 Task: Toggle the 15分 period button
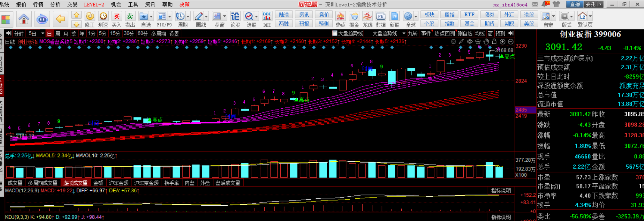pyautogui.click(x=115, y=34)
